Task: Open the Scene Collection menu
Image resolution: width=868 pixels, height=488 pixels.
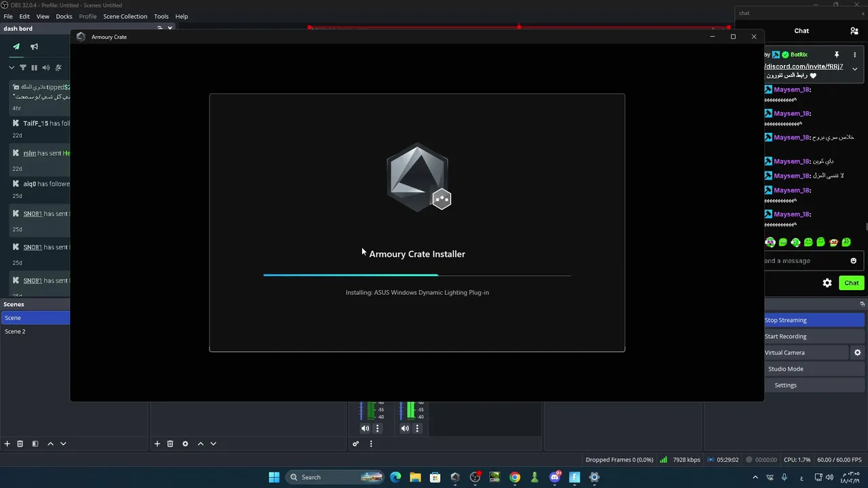Action: pos(125,16)
